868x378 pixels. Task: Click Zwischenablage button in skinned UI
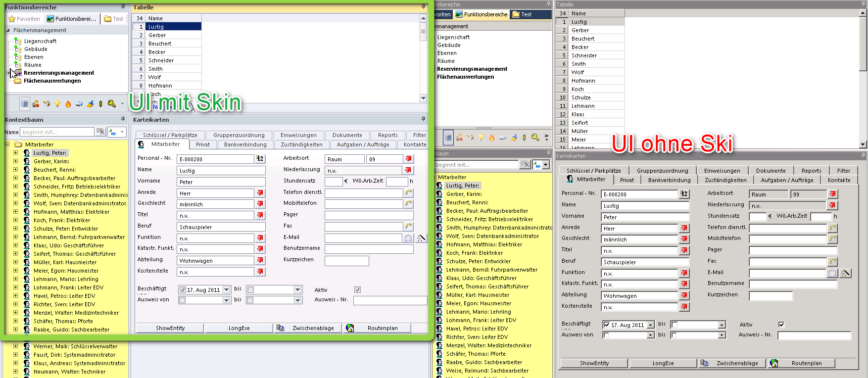pyautogui.click(x=307, y=328)
